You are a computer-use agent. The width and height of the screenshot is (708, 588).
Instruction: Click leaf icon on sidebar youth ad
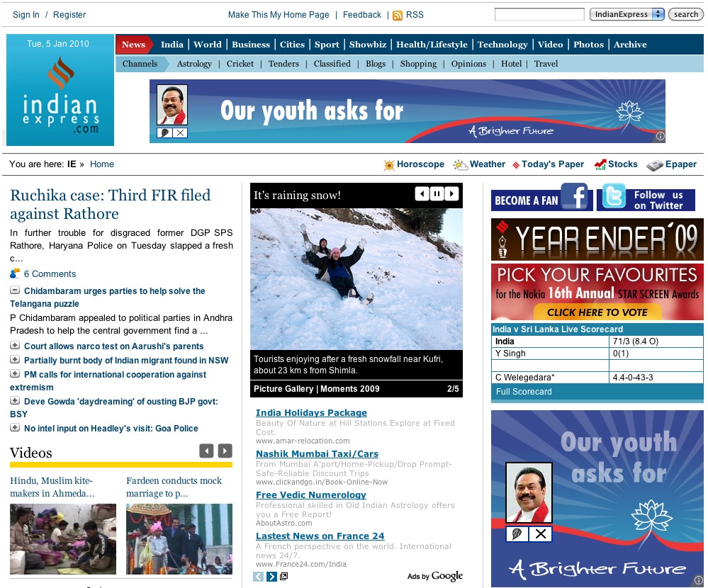coord(517,534)
